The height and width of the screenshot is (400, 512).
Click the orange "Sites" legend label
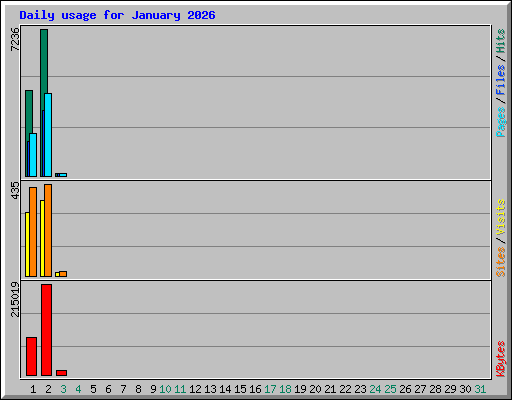coord(500,262)
